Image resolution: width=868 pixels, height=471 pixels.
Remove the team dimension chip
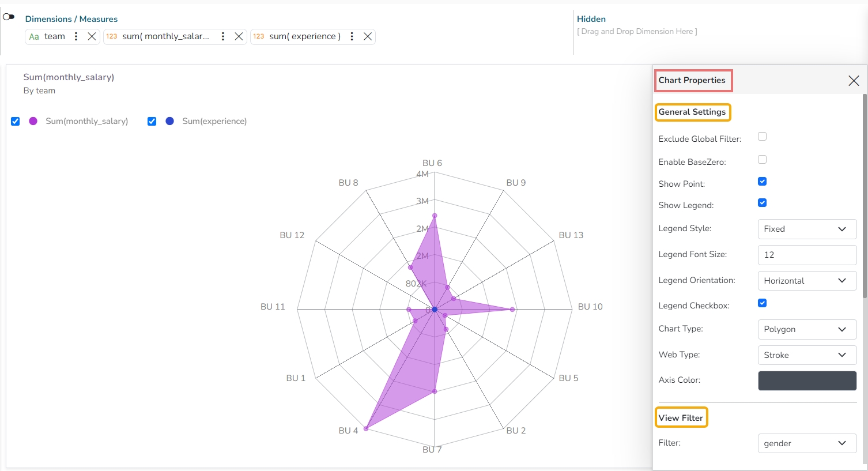(x=92, y=36)
